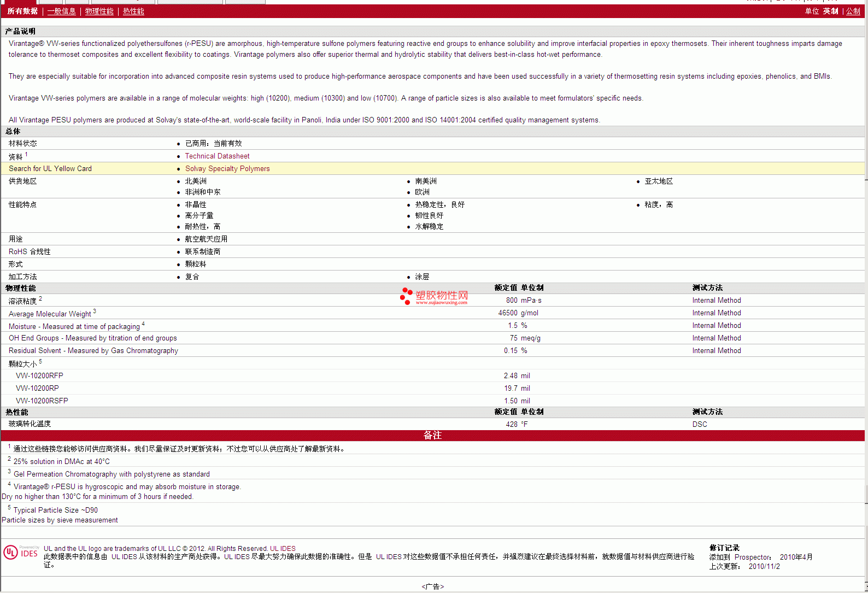Screen dimensions: 868x593
Task: Go to the 热性能 tab link
Action: (x=133, y=11)
